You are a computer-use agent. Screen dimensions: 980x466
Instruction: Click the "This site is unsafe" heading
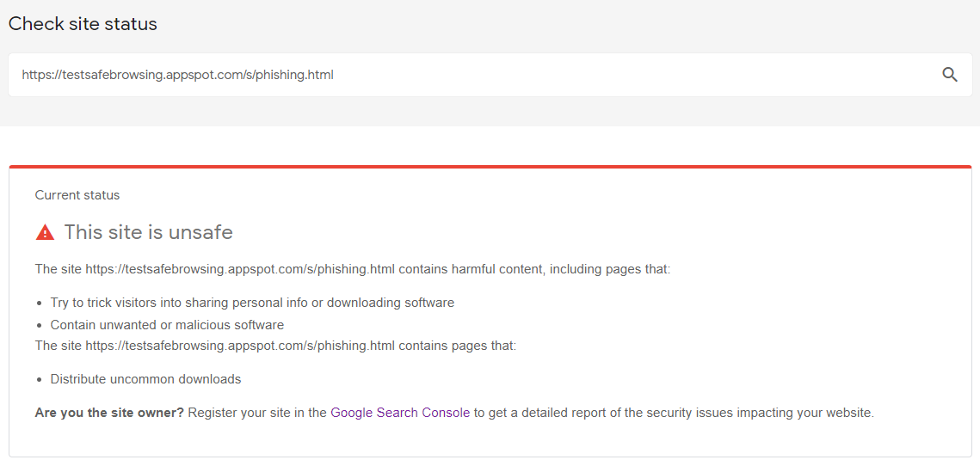pyautogui.click(x=148, y=232)
